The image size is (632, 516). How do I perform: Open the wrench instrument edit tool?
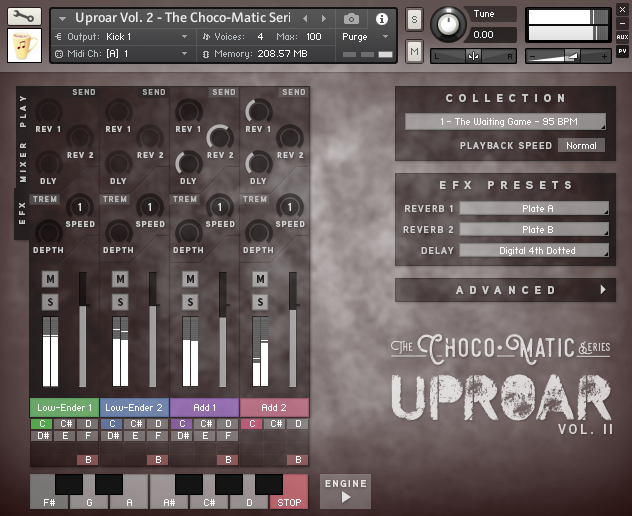[24, 17]
